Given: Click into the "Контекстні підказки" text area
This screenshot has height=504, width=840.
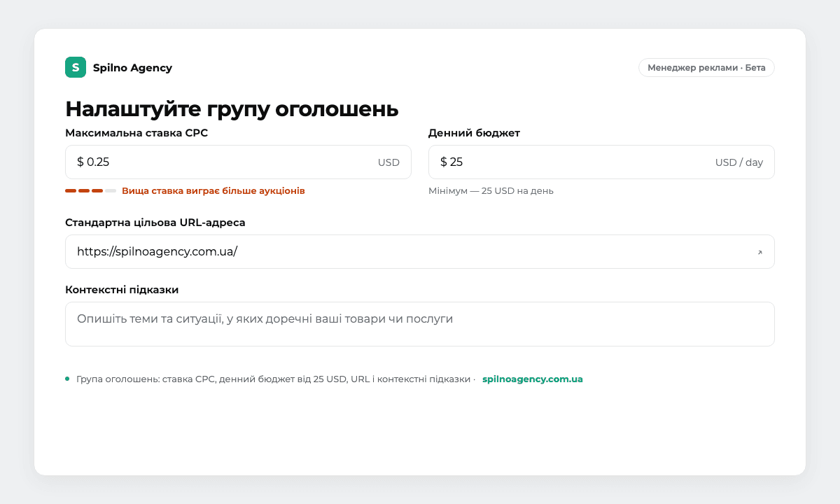Looking at the screenshot, I should [x=420, y=324].
